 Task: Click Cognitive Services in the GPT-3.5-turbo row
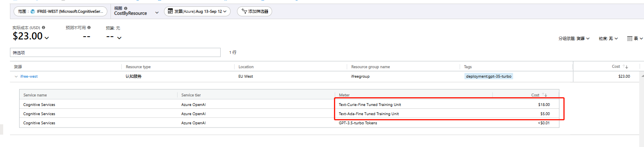point(39,123)
